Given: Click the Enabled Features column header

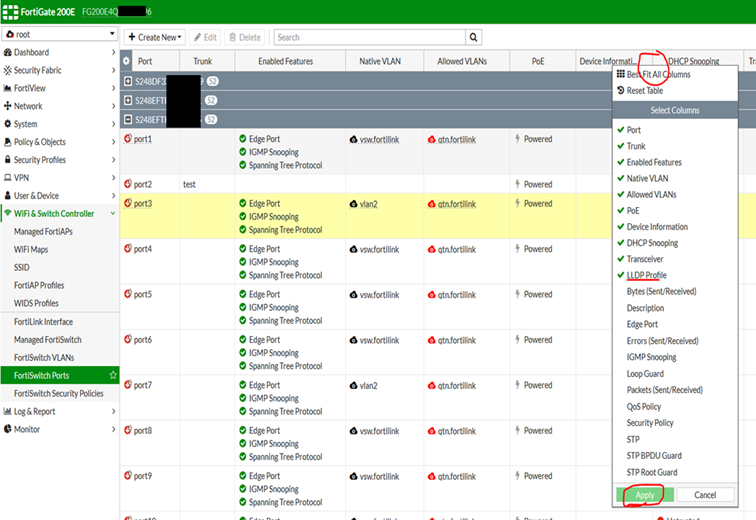Looking at the screenshot, I should coord(285,61).
